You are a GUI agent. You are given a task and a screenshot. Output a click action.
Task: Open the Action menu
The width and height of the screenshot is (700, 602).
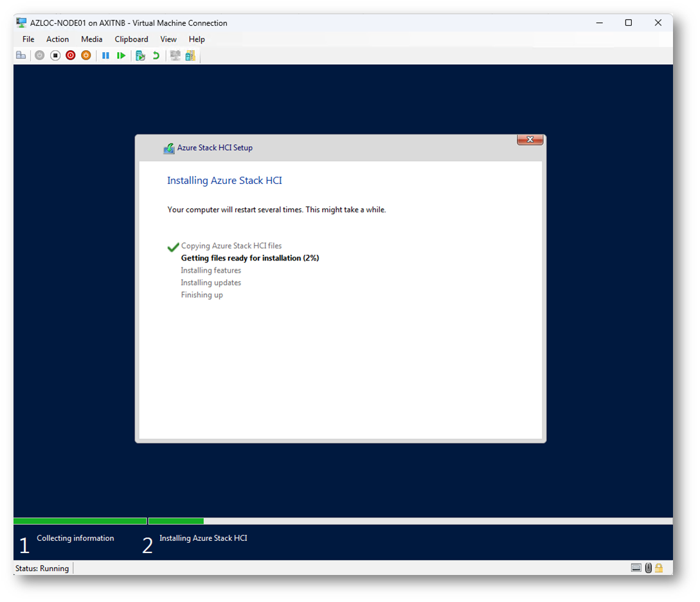coord(57,39)
